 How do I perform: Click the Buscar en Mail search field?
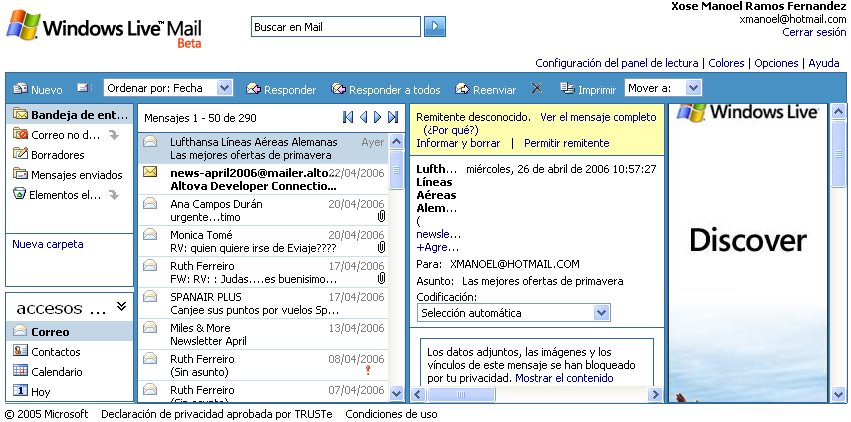[335, 27]
